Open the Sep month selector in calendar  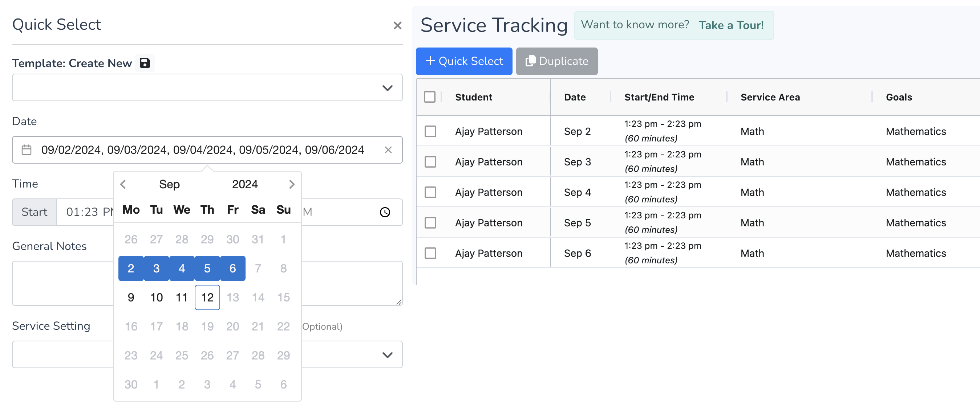point(169,184)
